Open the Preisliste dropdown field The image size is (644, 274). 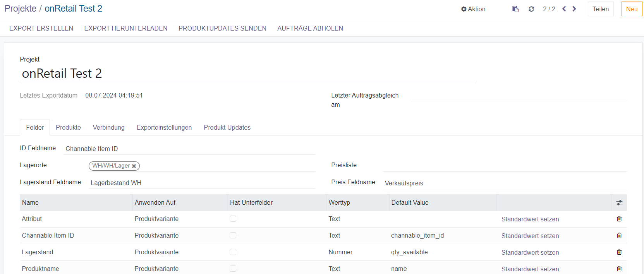(x=504, y=166)
